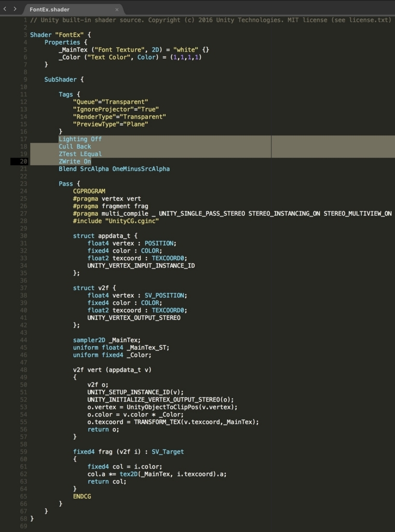Go to previous tab with left arrow

click(x=5, y=9)
